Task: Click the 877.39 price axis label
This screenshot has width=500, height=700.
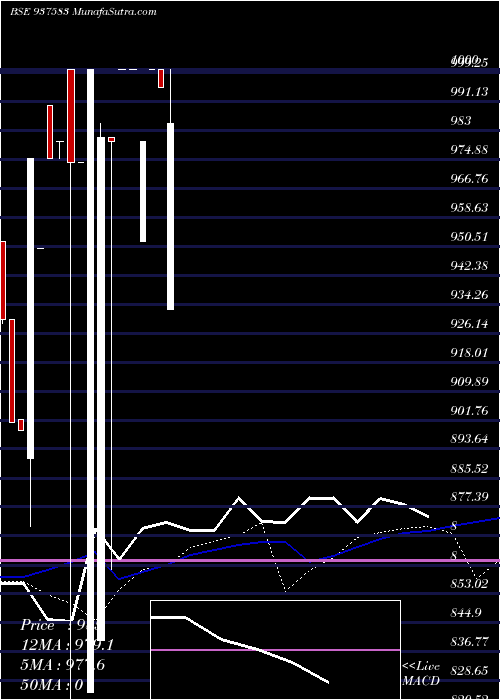Action: coord(469,497)
